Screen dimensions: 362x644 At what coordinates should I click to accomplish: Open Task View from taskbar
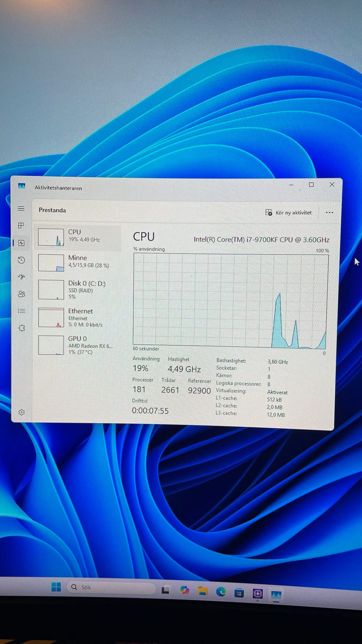click(x=166, y=590)
